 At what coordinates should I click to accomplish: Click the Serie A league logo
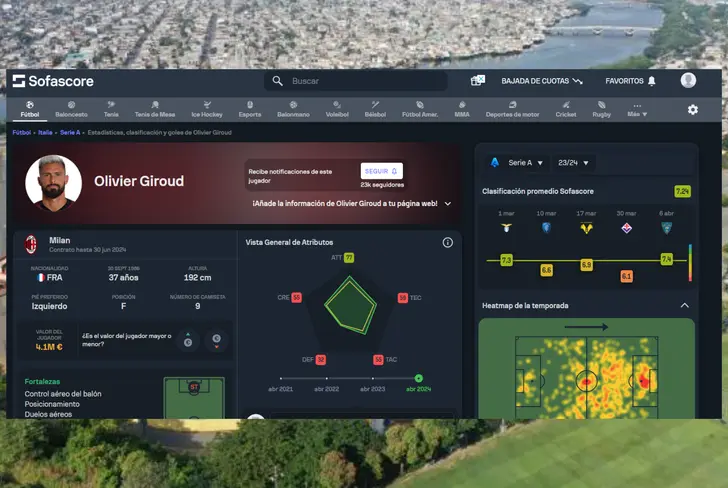point(495,163)
